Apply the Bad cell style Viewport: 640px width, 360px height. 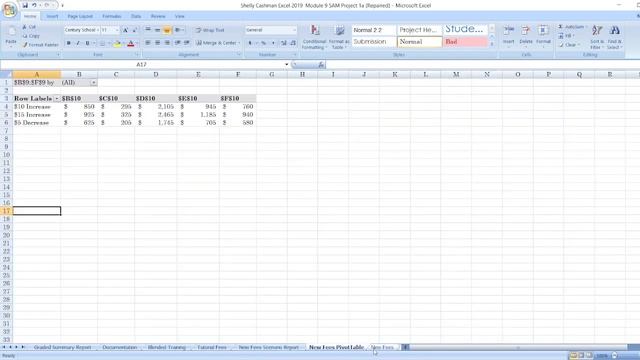point(465,42)
